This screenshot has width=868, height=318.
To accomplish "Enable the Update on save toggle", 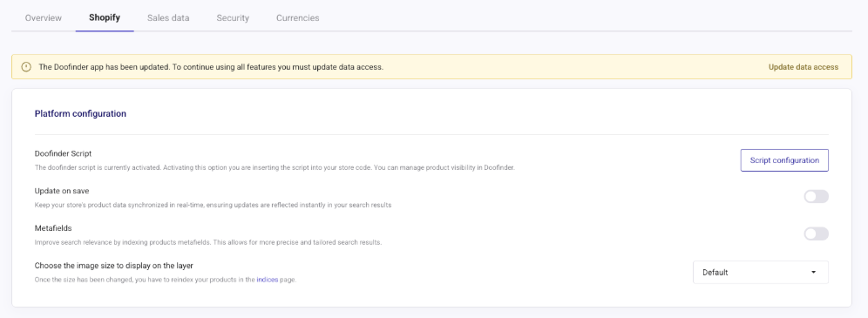I will pyautogui.click(x=816, y=196).
